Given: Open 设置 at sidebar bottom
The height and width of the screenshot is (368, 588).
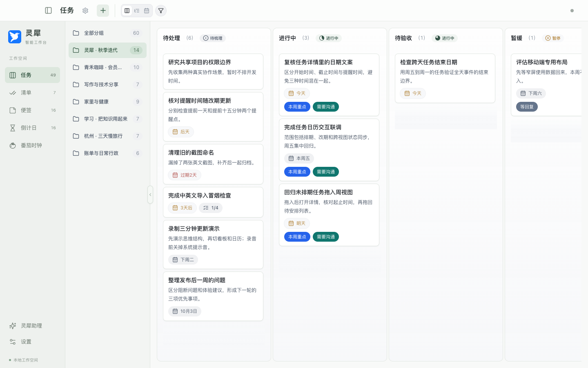Looking at the screenshot, I should [32, 341].
